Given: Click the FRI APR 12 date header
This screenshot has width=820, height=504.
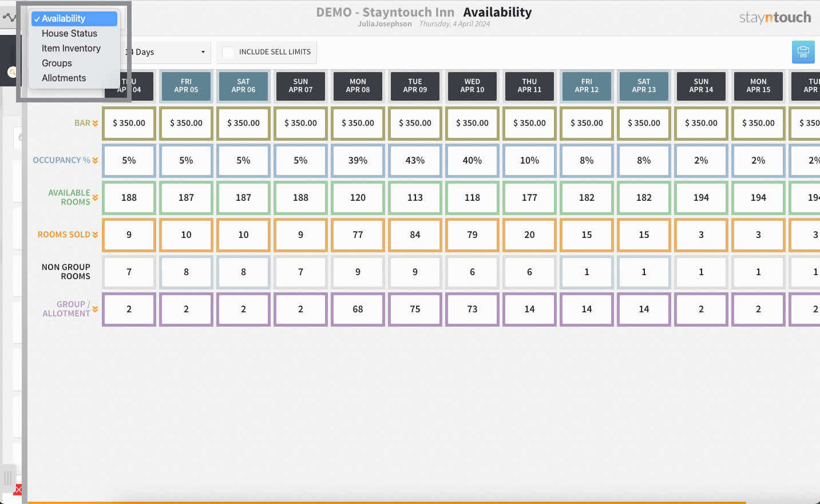Looking at the screenshot, I should [x=587, y=86].
